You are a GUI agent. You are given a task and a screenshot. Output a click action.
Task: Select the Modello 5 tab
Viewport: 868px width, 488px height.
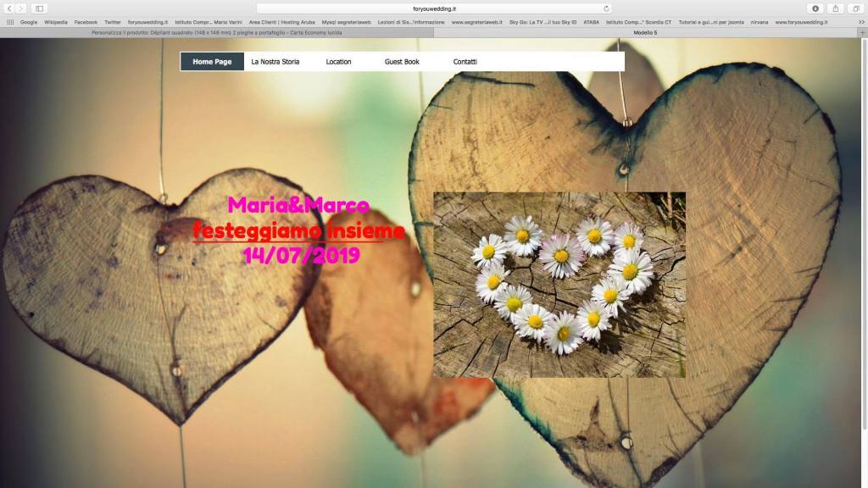pos(646,32)
